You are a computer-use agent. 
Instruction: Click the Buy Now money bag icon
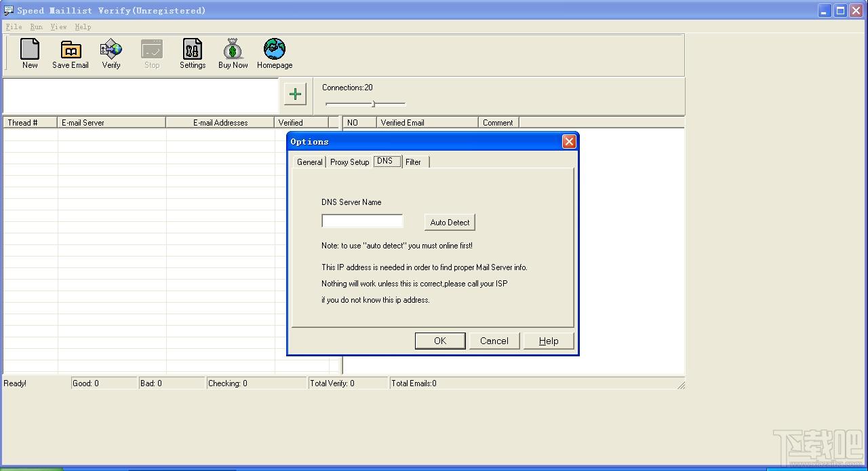pyautogui.click(x=233, y=54)
